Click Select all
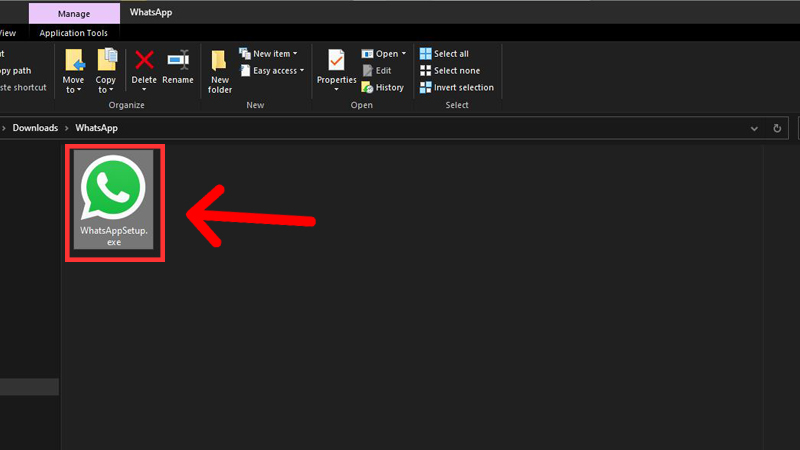800x450 pixels. tap(444, 54)
